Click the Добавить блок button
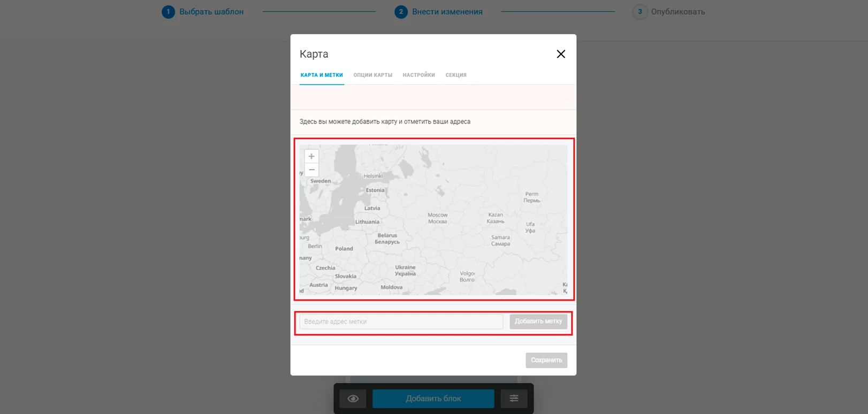The width and height of the screenshot is (868, 414). 433,398
